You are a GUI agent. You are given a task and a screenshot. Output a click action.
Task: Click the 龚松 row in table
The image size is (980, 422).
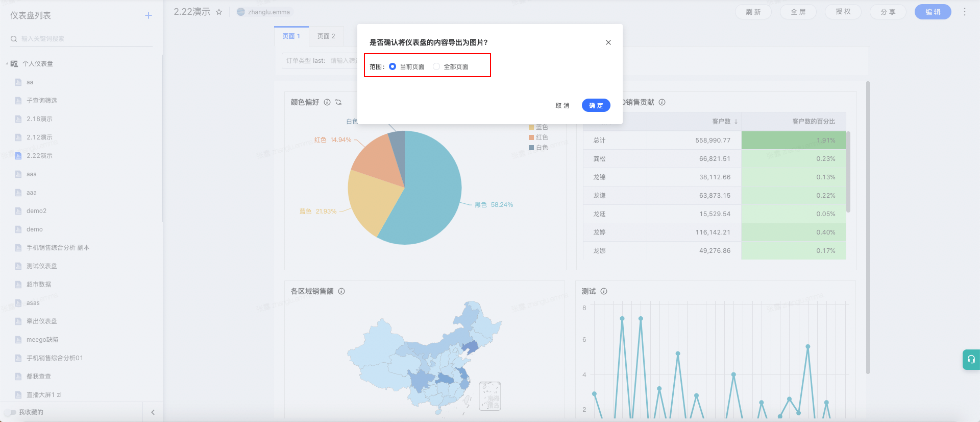click(x=715, y=159)
